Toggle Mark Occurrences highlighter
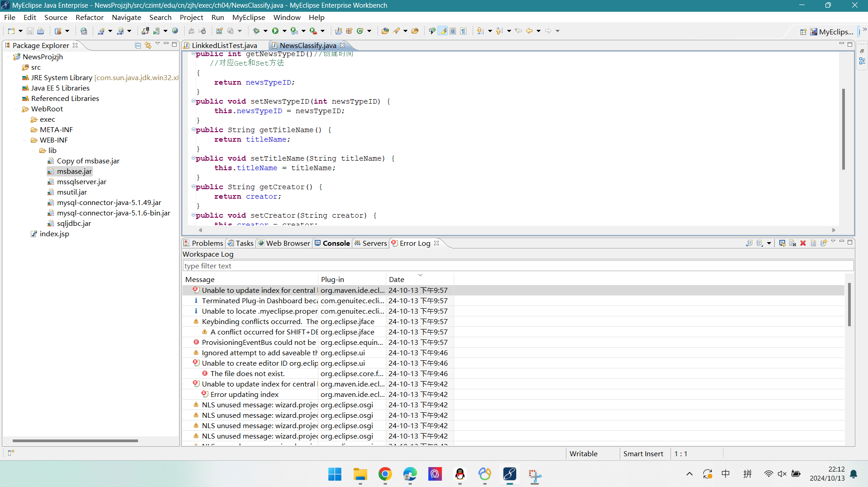 tap(442, 31)
